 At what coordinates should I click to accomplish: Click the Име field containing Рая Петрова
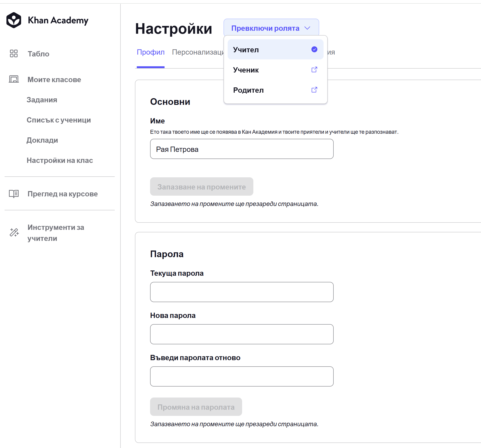pos(242,149)
